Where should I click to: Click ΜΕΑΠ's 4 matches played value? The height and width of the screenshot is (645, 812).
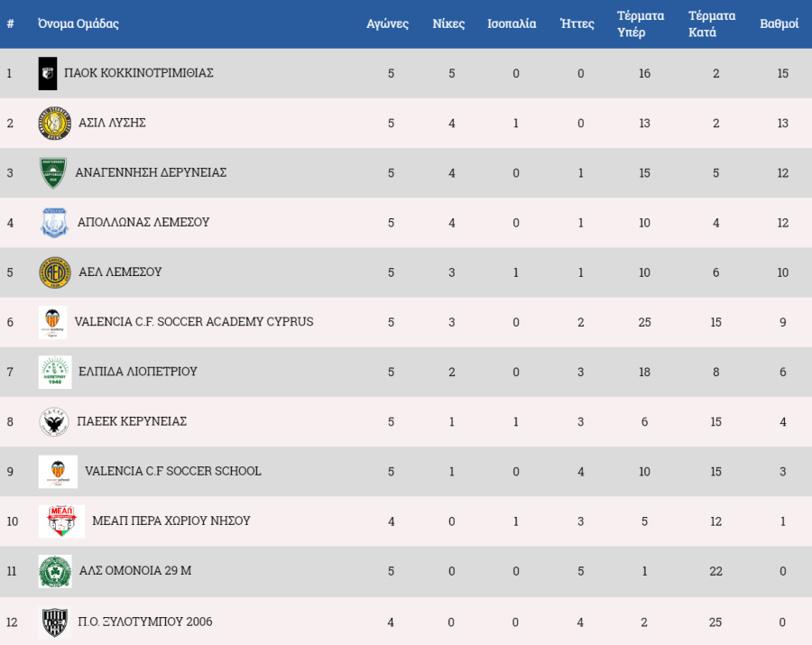tap(391, 521)
